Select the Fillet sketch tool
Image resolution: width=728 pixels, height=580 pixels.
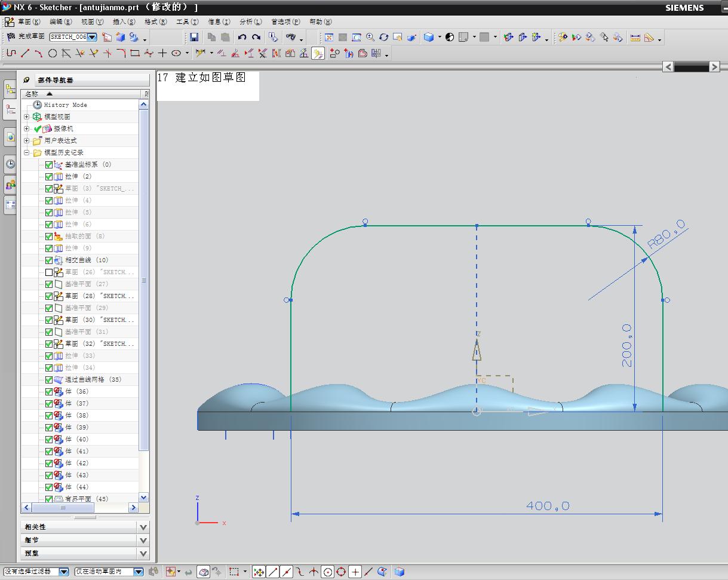121,53
